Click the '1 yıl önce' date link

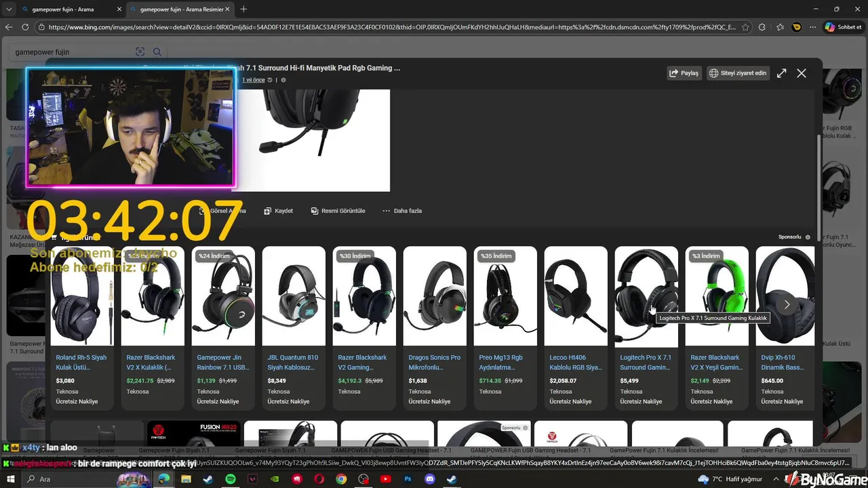tap(254, 80)
